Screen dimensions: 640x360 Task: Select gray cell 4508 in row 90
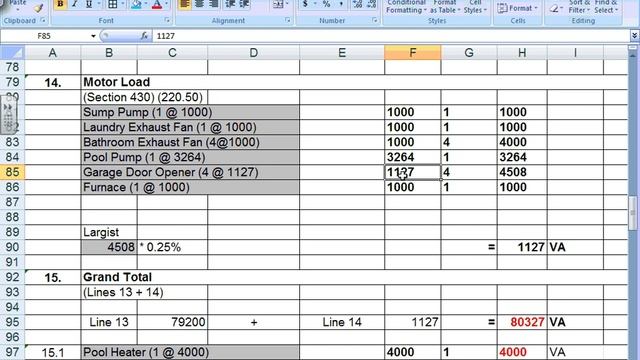click(x=109, y=247)
